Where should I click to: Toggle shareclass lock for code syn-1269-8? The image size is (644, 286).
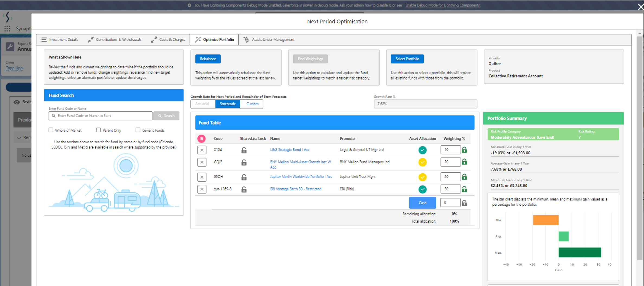(x=244, y=189)
